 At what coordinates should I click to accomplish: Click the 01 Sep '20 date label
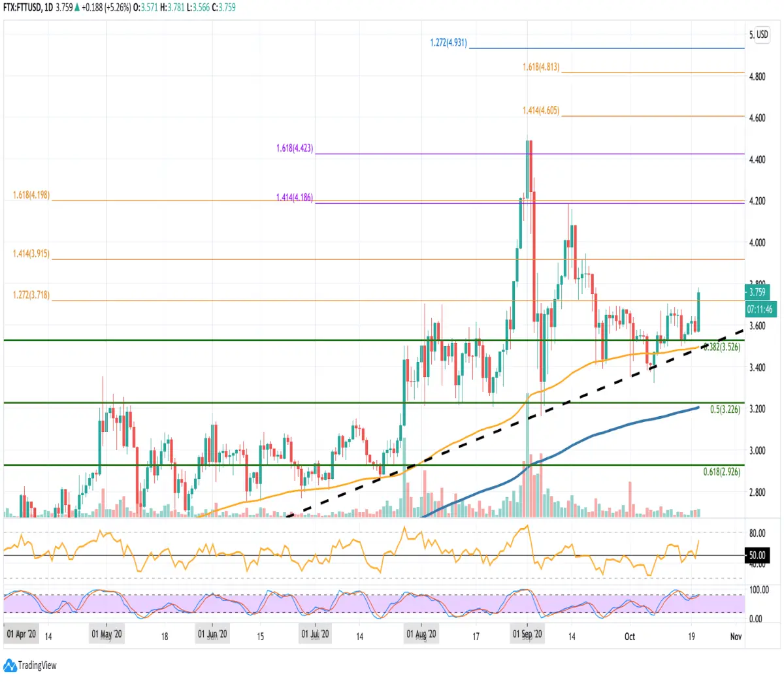tap(527, 634)
